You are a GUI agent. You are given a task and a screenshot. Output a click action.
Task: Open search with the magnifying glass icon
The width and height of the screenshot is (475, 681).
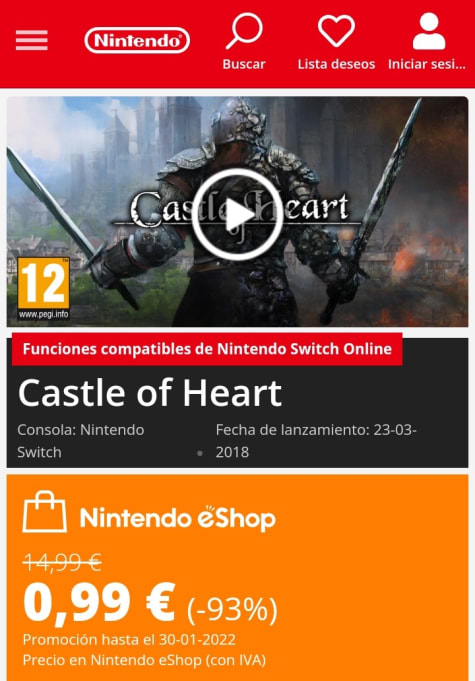click(244, 30)
